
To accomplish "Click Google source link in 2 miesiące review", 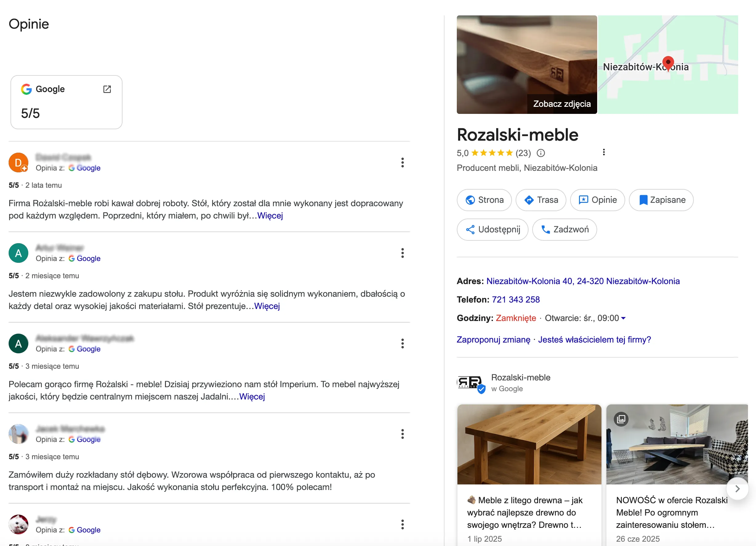I will tap(88, 258).
